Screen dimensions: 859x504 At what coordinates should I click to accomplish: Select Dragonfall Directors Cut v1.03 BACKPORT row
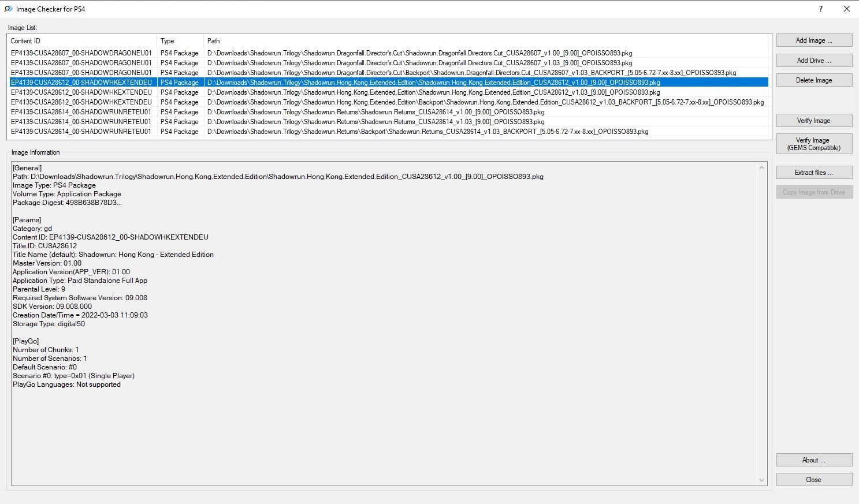388,73
